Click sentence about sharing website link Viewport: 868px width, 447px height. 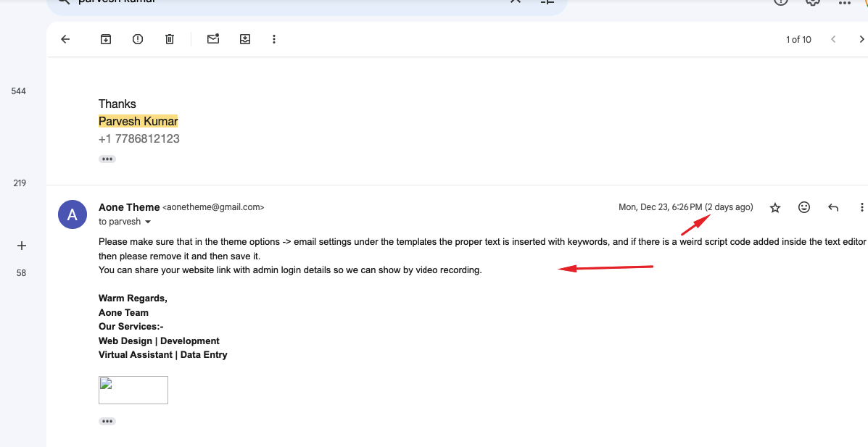pos(290,270)
